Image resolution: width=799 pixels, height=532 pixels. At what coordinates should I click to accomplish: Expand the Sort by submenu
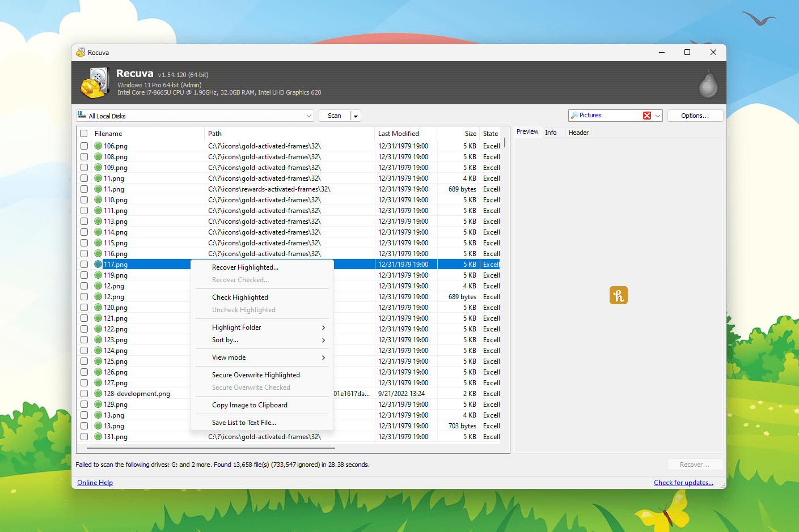pyautogui.click(x=225, y=340)
